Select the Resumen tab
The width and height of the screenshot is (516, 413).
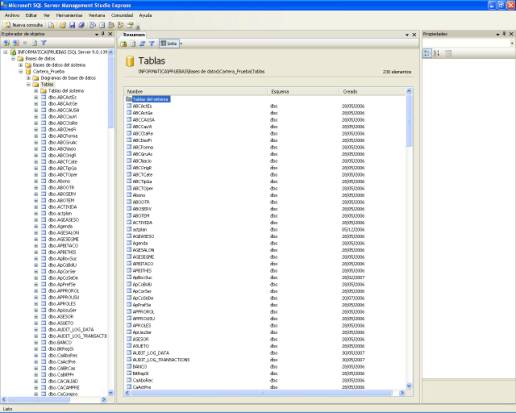[x=134, y=35]
